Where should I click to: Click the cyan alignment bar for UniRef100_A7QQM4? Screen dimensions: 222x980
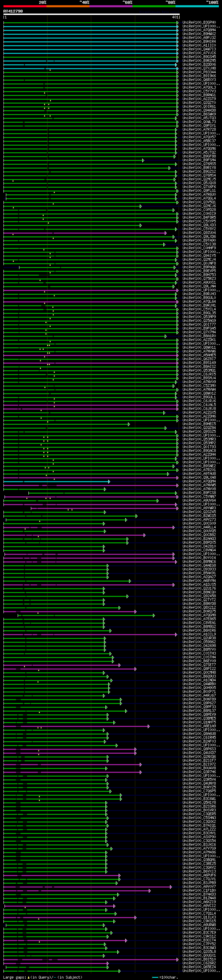(57, 481)
